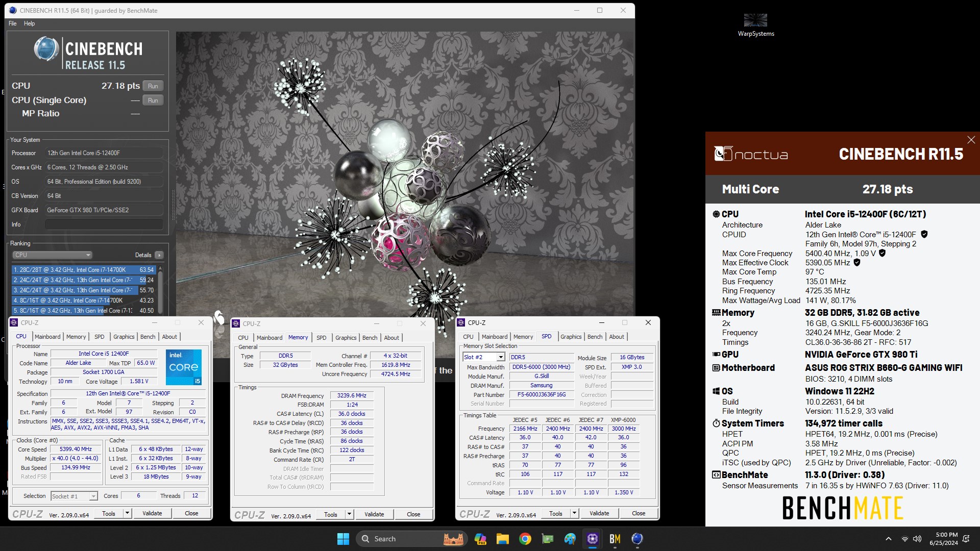Run the CPU multi-core benchmark

pos(153,86)
